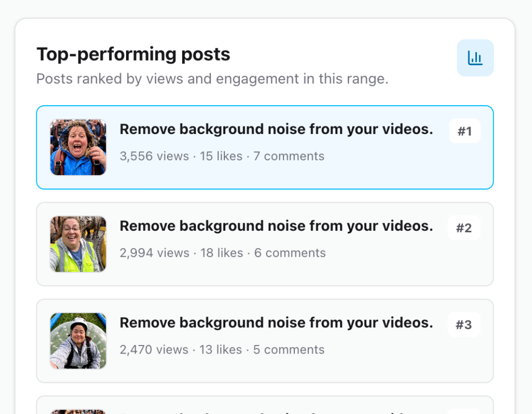Screen dimensions: 532x414
Task: Select the #3 post title text
Action: [x=276, y=323]
